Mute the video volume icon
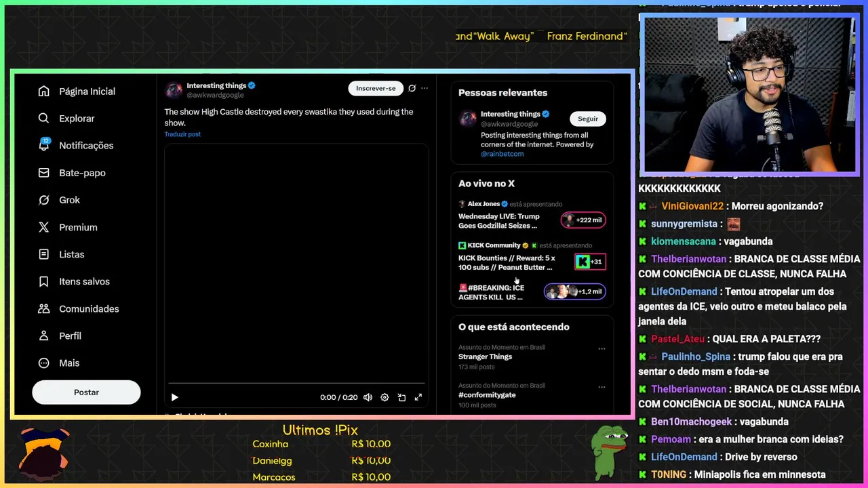 click(368, 397)
